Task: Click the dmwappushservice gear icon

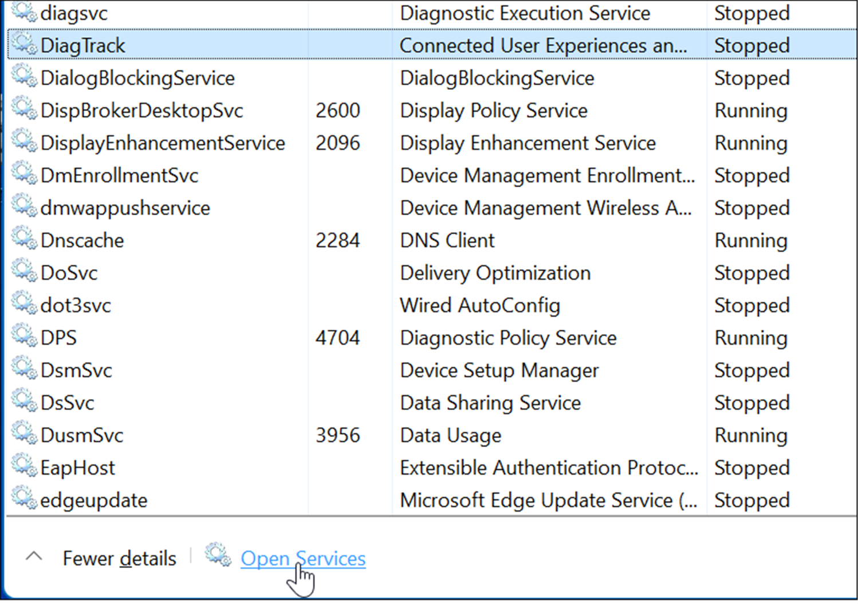Action: click(x=23, y=207)
